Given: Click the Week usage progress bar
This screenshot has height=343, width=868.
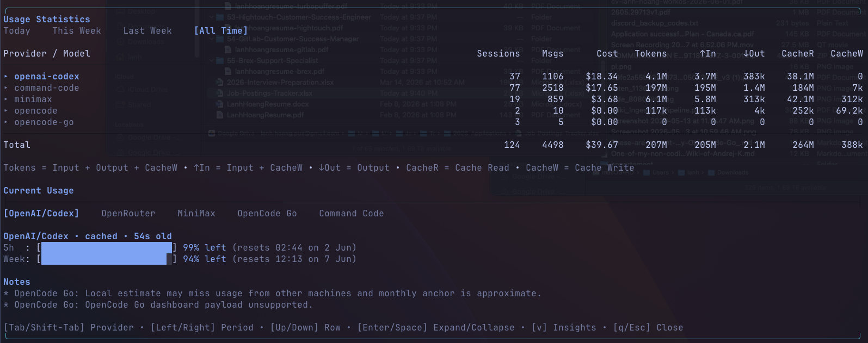Looking at the screenshot, I should [107, 259].
